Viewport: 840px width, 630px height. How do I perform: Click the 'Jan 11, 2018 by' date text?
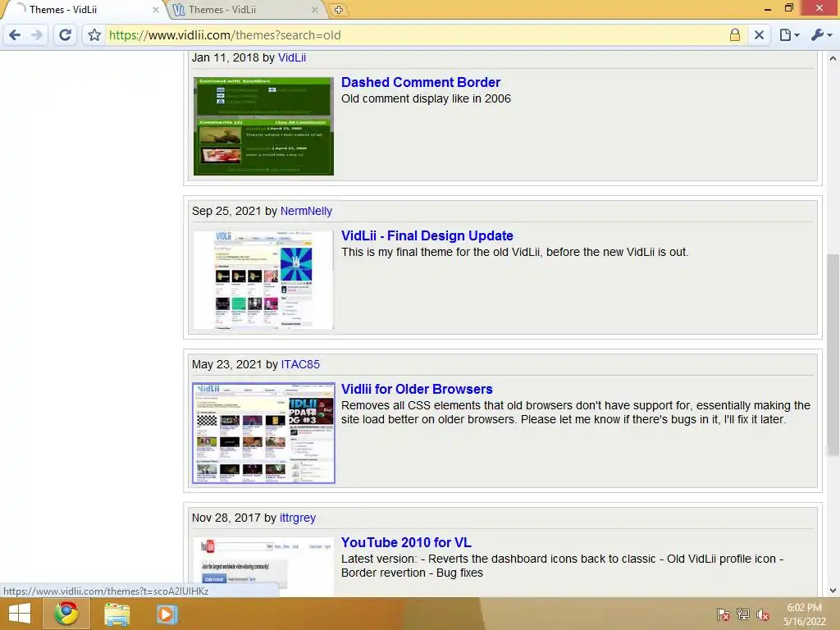(x=234, y=58)
